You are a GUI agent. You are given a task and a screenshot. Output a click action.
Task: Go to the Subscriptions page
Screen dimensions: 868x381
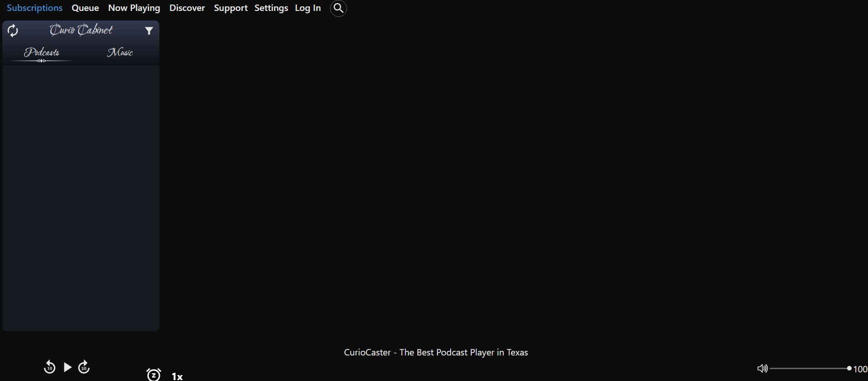tap(35, 8)
